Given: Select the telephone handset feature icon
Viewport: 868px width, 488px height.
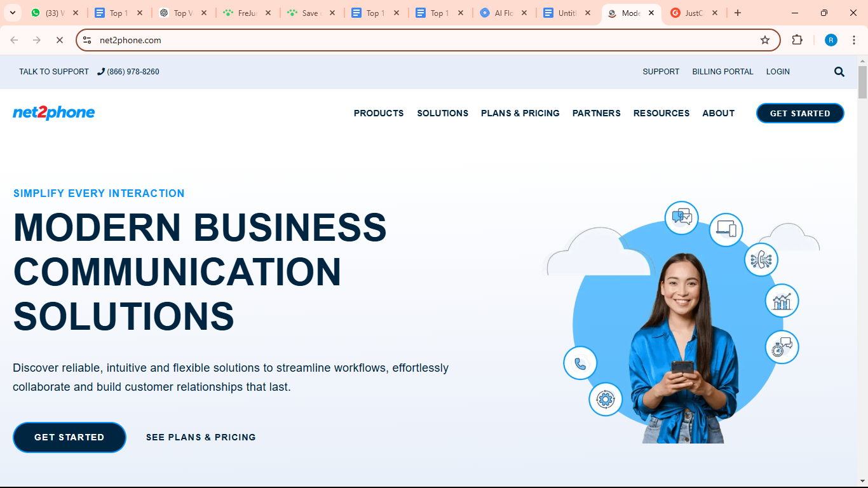Looking at the screenshot, I should pos(580,363).
